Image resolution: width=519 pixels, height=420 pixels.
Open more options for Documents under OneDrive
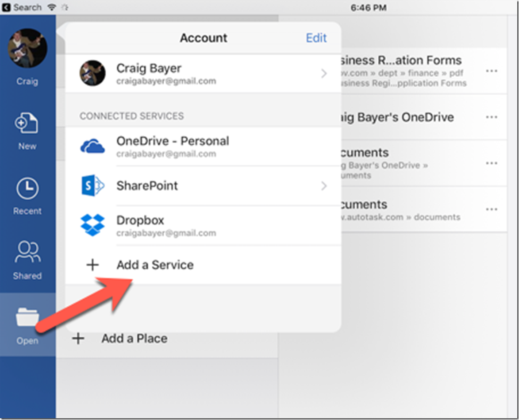[x=492, y=163]
